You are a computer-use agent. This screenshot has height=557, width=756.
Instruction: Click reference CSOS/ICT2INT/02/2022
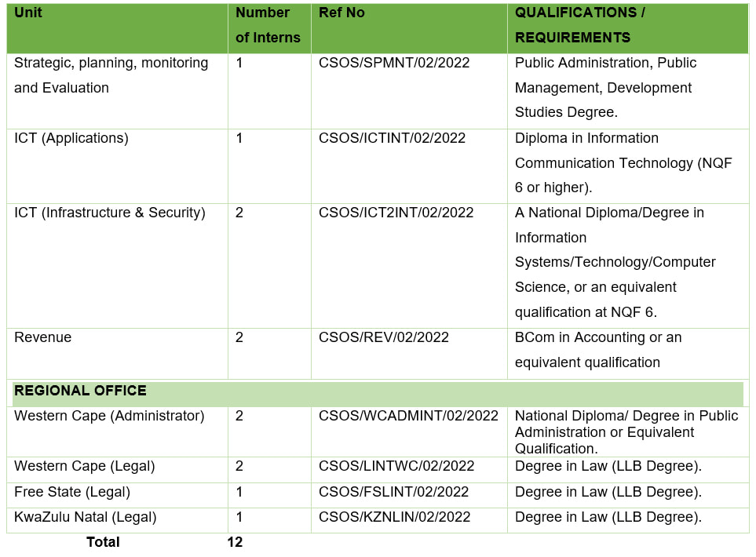(396, 213)
